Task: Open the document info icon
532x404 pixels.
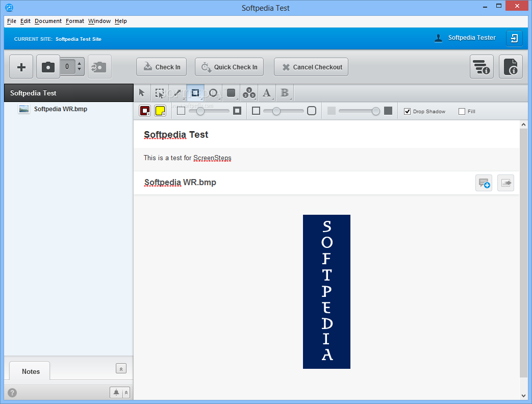Action: click(x=511, y=67)
